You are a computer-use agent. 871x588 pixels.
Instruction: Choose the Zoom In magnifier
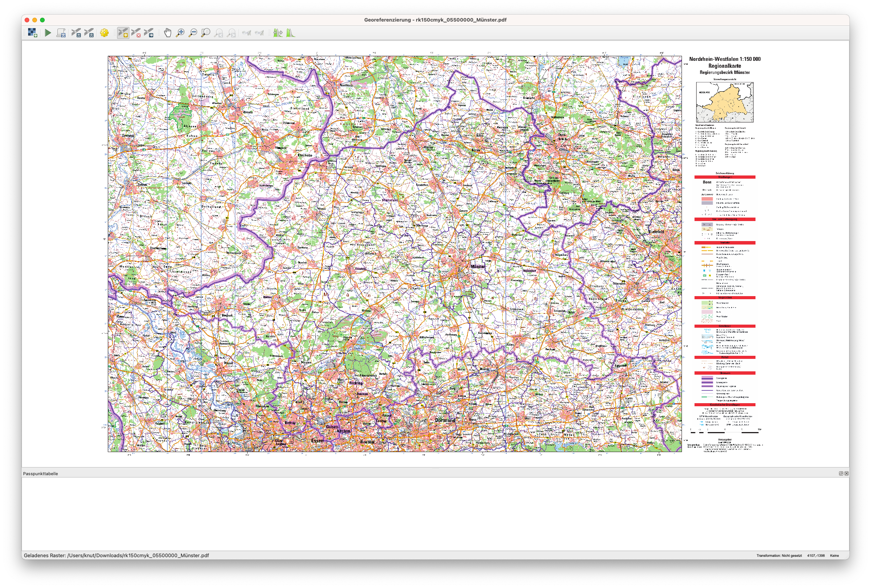pyautogui.click(x=180, y=33)
